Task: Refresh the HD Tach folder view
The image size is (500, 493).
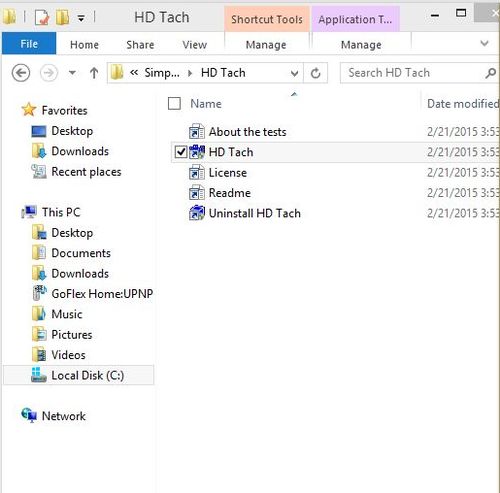Action: [x=315, y=73]
